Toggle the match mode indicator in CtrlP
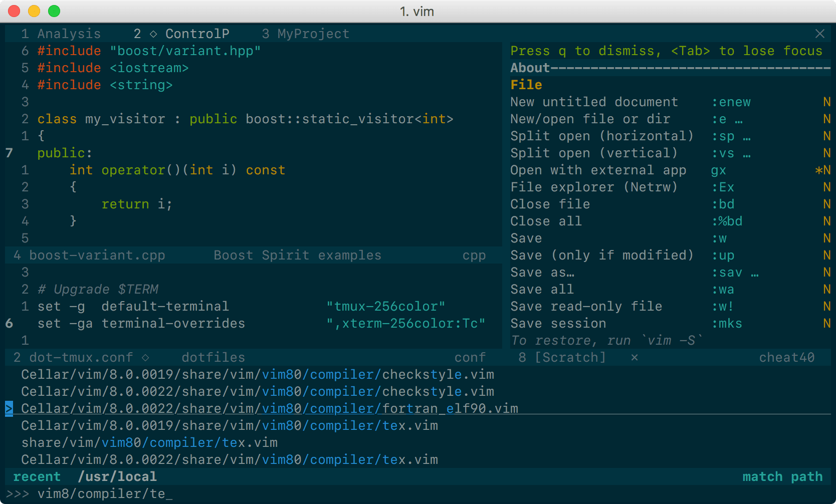Image resolution: width=836 pixels, height=504 pixels. [762, 476]
